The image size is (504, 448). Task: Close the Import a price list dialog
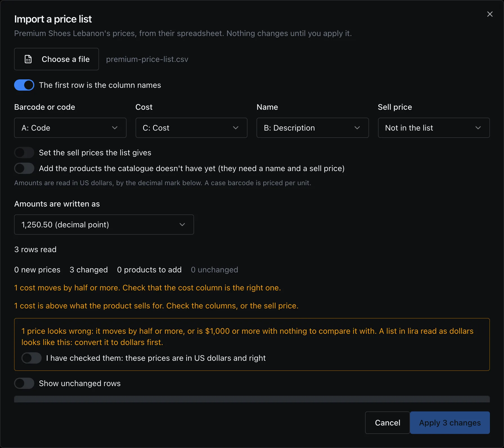click(490, 14)
